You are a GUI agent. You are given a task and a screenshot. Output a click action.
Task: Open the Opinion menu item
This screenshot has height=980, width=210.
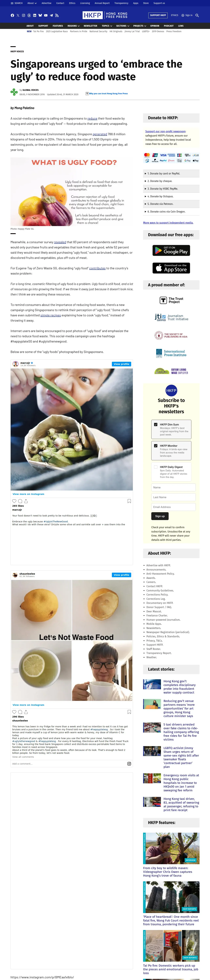tap(155, 26)
